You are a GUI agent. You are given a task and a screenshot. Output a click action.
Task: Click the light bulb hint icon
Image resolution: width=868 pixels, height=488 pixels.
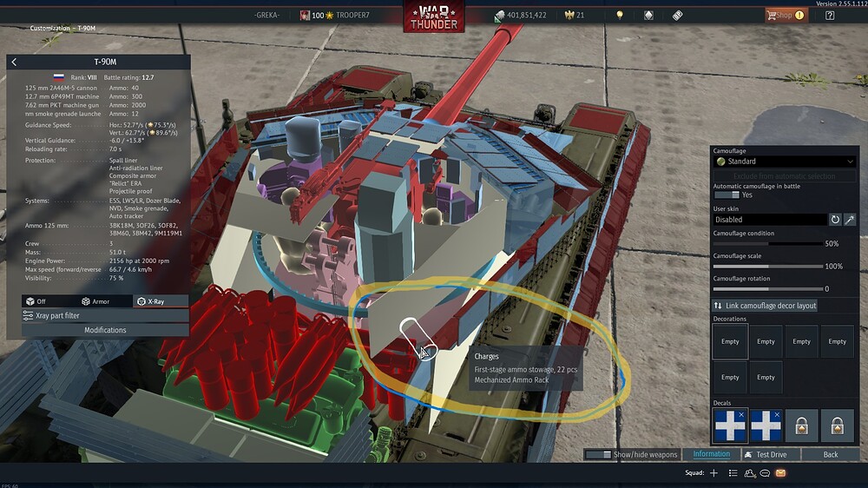point(620,16)
